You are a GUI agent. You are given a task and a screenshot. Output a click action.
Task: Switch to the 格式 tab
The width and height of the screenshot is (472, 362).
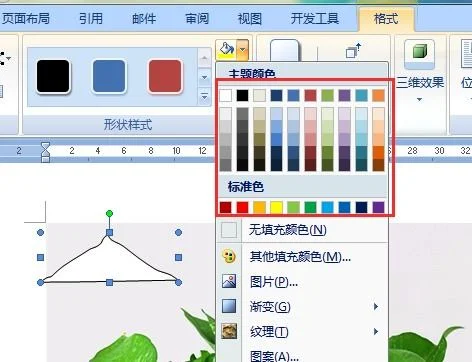[x=386, y=18]
